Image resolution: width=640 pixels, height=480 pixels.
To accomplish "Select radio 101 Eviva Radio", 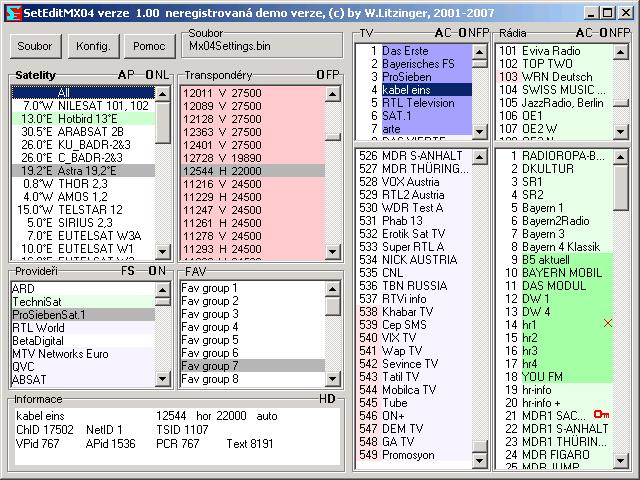I will tap(555, 51).
